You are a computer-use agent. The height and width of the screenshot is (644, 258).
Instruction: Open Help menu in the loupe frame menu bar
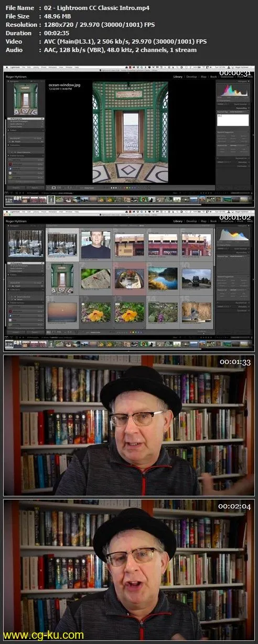click(77, 67)
